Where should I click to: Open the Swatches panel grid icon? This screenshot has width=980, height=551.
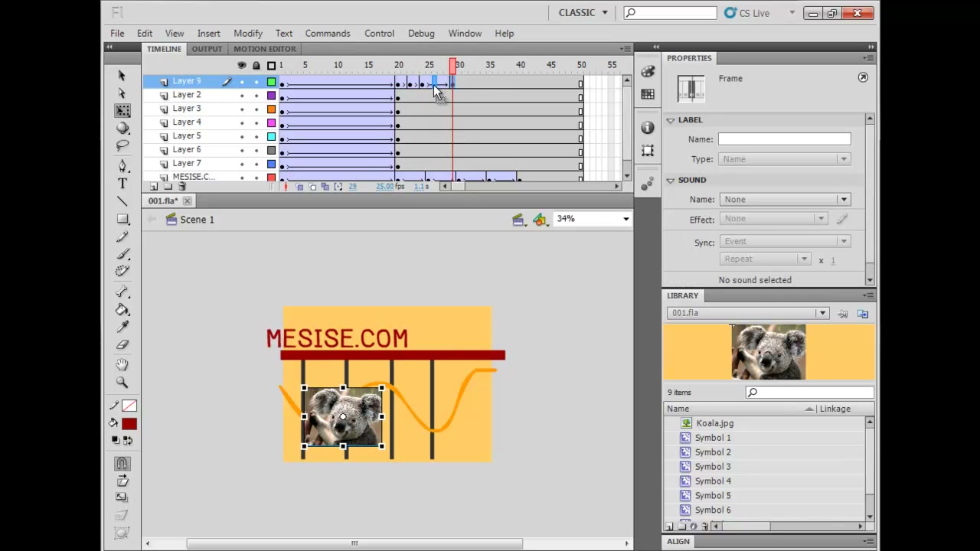pos(648,94)
